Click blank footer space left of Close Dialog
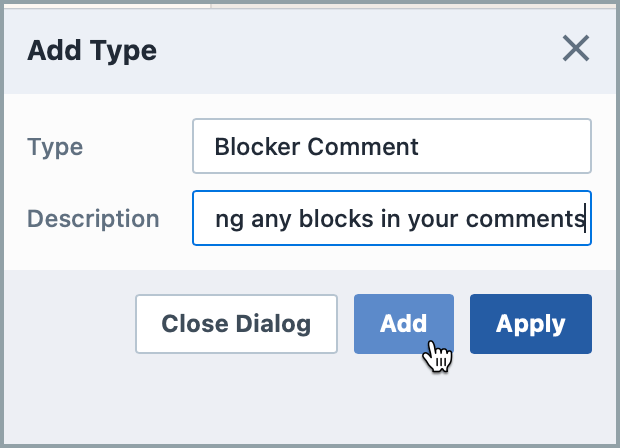Image resolution: width=620 pixels, height=448 pixels. coord(70,324)
